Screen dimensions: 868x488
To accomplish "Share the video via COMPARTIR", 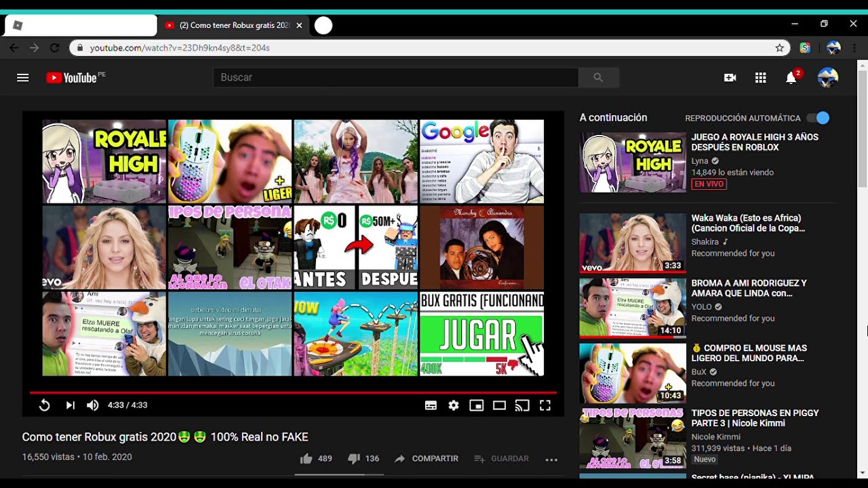I will click(x=427, y=459).
